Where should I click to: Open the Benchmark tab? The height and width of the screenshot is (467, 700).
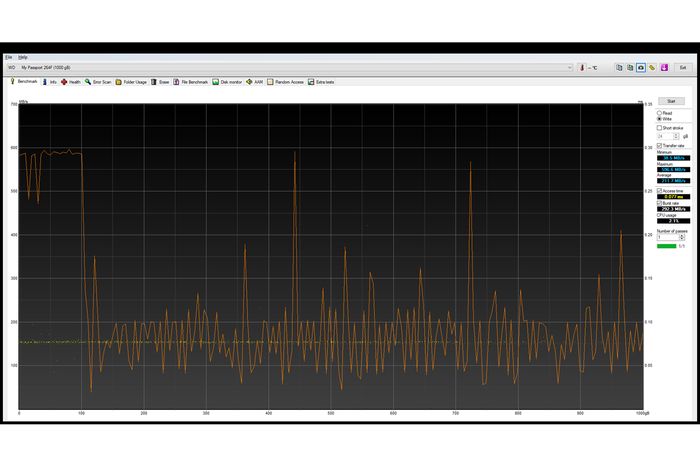(x=24, y=82)
